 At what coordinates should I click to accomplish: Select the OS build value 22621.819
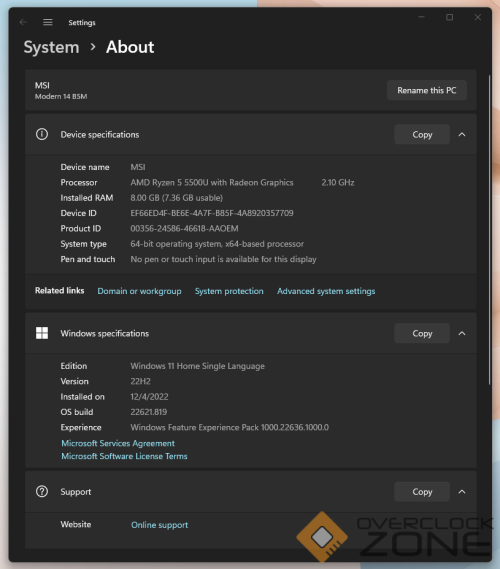(149, 412)
